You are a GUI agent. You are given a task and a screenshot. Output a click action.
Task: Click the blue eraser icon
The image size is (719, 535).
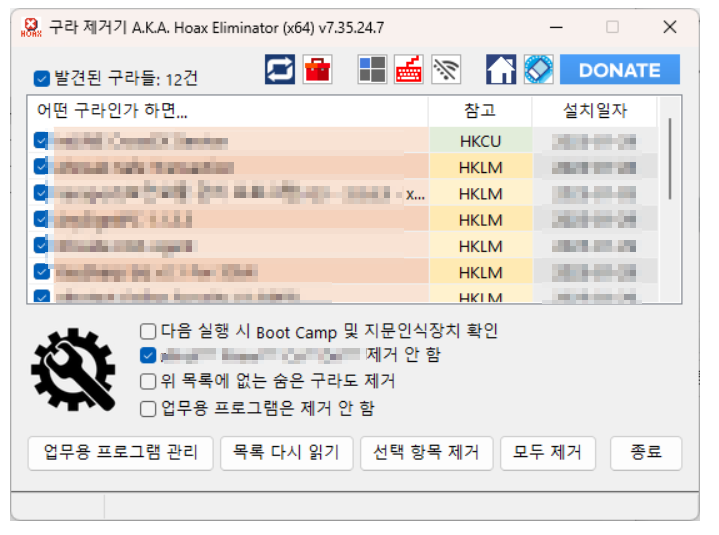[x=538, y=70]
